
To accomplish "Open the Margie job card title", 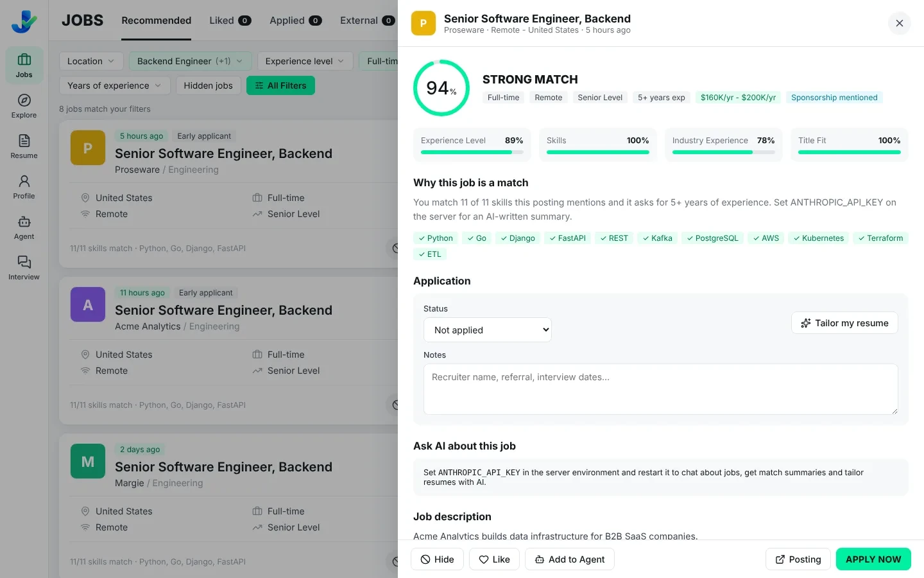I will pos(223,467).
